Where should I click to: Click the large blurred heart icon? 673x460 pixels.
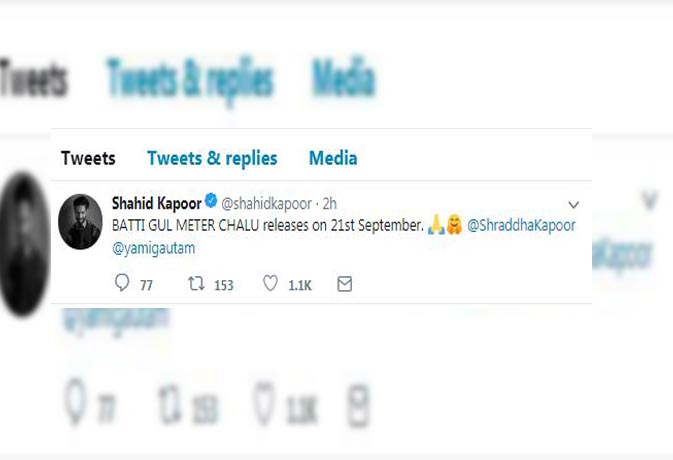click(x=263, y=402)
